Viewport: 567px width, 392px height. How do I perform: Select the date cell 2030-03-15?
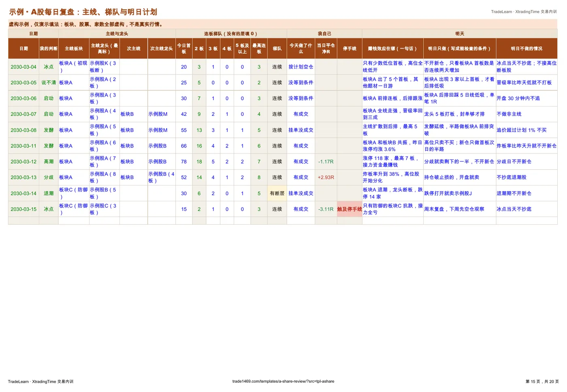coord(23,209)
